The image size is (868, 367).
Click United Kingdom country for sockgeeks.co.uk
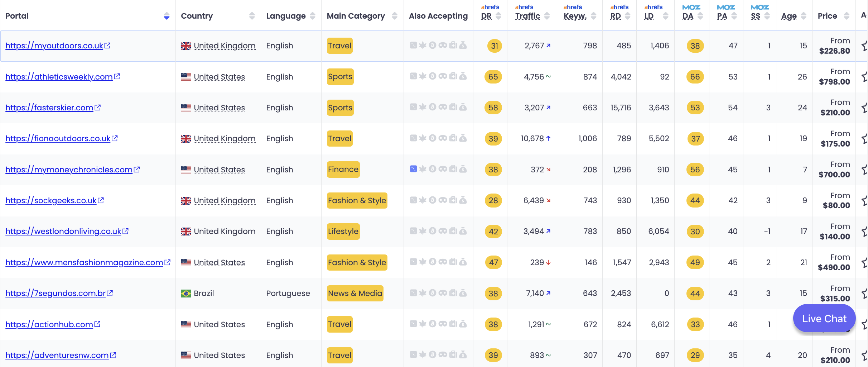point(225,200)
